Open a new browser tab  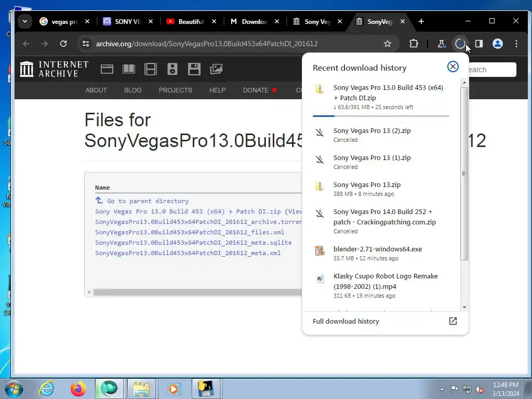coord(421,21)
